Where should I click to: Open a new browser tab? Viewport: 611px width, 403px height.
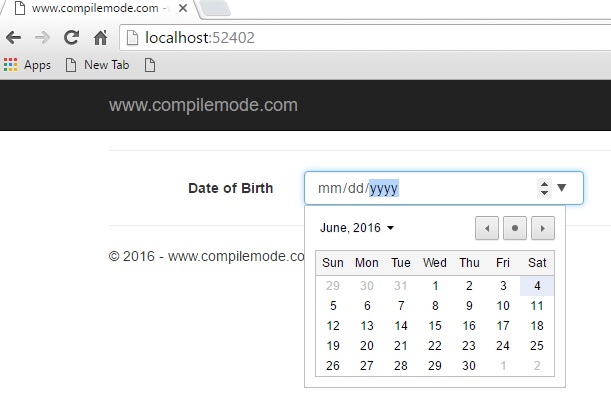click(x=216, y=9)
